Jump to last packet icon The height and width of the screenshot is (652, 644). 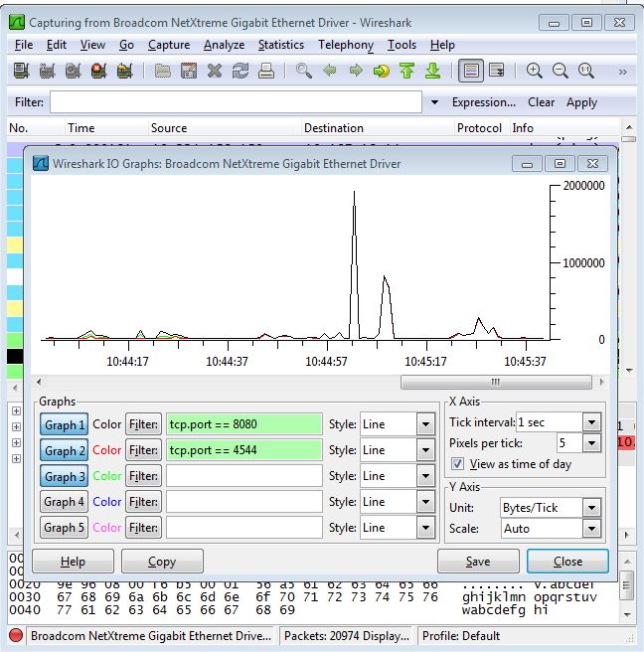[x=432, y=71]
